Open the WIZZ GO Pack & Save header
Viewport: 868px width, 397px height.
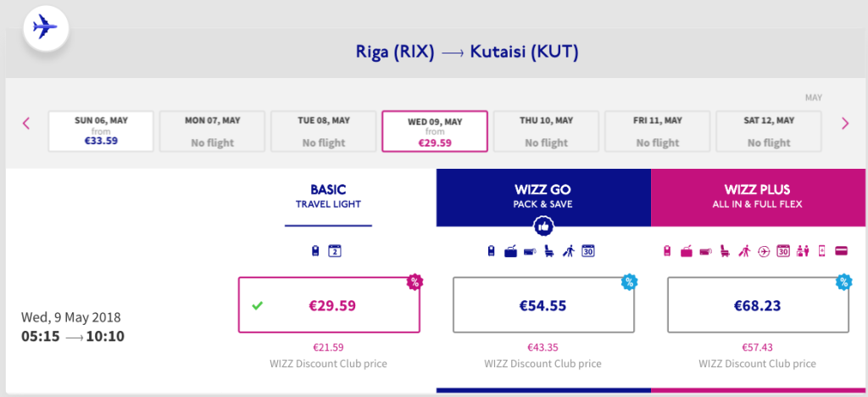[x=543, y=197]
